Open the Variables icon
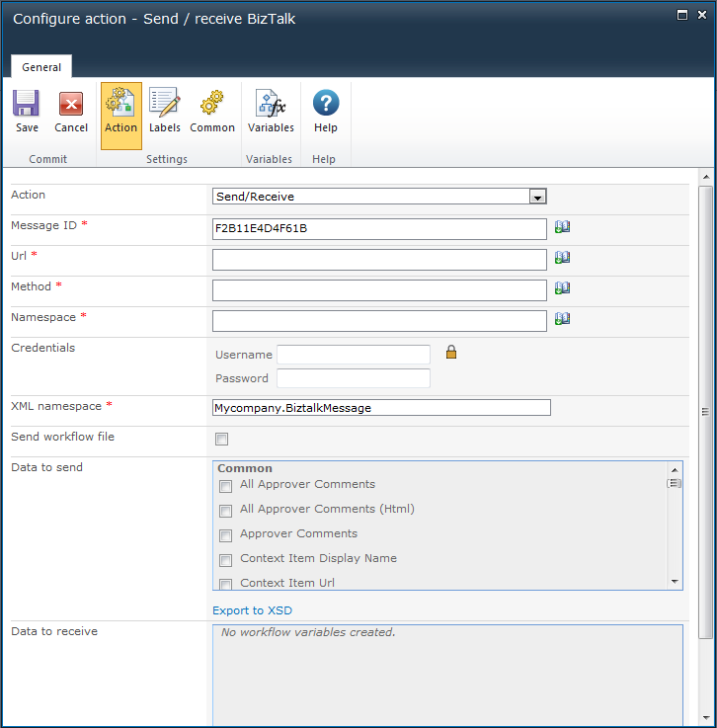717x728 pixels. coord(271,112)
